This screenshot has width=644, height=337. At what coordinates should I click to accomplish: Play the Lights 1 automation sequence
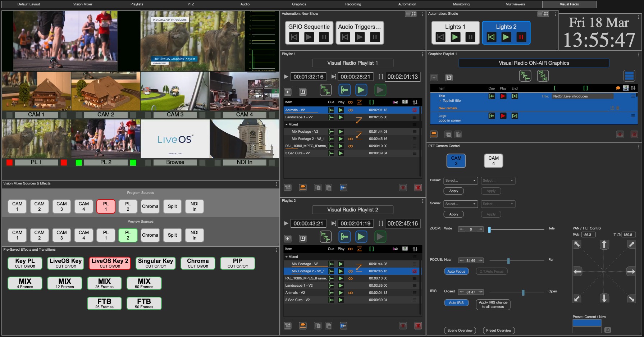click(455, 37)
